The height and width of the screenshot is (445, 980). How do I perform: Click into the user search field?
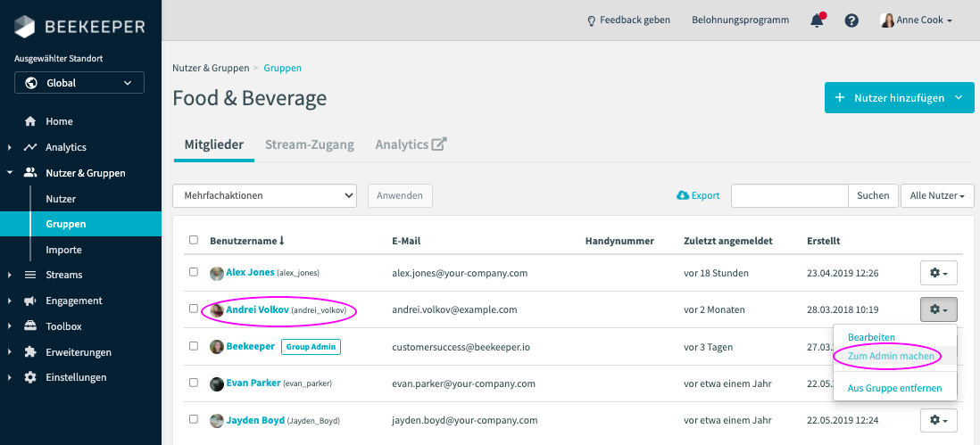(x=789, y=195)
